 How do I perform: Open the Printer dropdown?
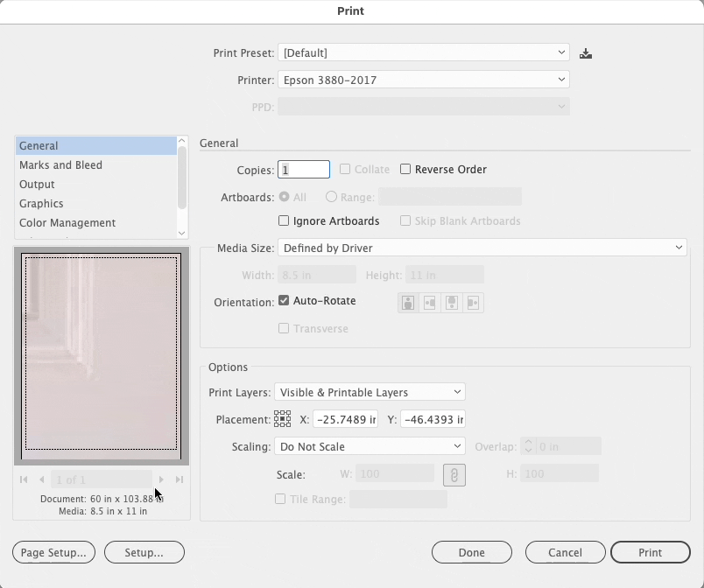tap(423, 80)
